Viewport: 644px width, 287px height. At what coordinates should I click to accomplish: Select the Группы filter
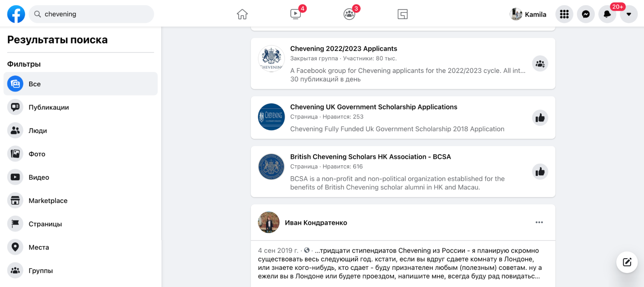coord(81,271)
